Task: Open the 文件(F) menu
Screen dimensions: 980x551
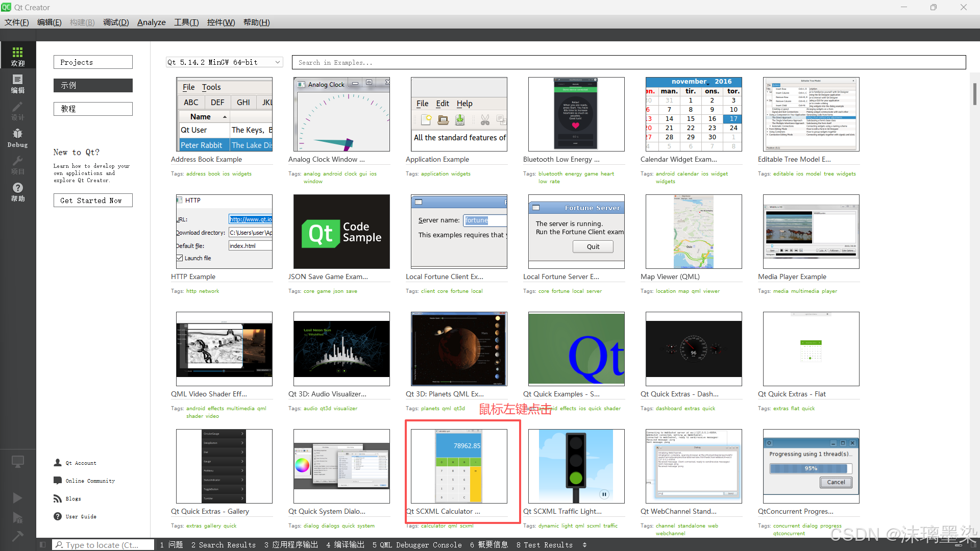Action: point(16,22)
